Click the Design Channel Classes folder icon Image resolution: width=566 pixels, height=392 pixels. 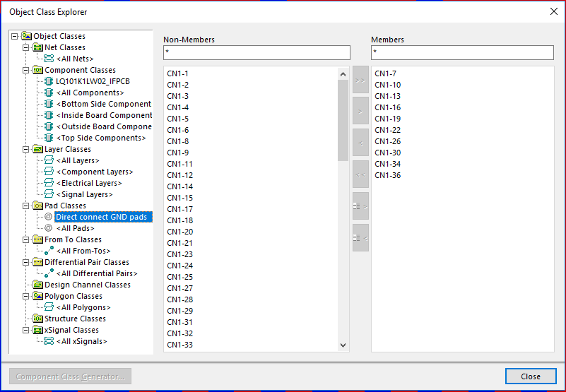pos(37,285)
